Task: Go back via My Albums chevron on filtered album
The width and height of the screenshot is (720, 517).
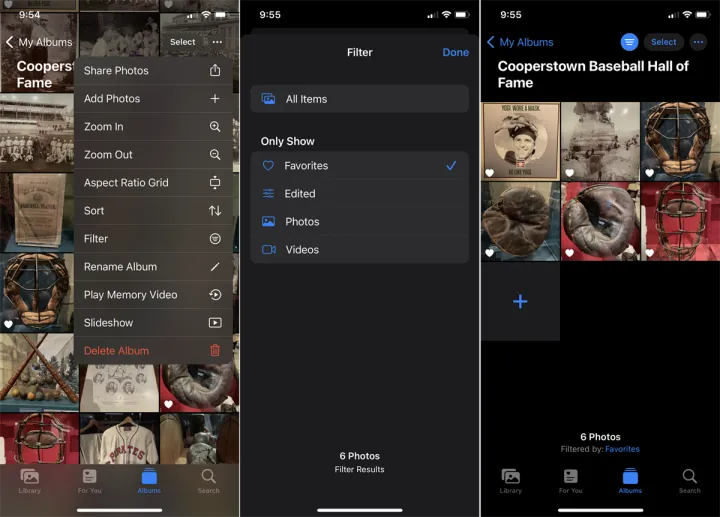Action: coord(519,42)
